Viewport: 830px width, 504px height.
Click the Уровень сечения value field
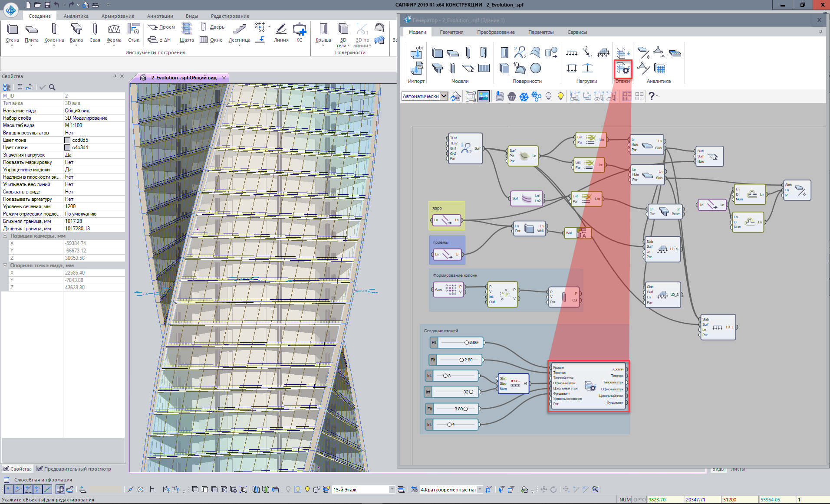tap(94, 206)
